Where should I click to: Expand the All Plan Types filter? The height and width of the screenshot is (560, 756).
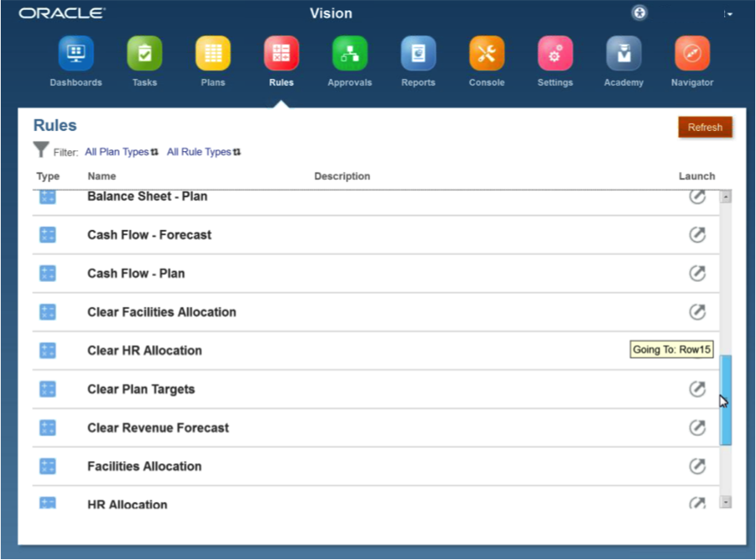[x=122, y=152]
